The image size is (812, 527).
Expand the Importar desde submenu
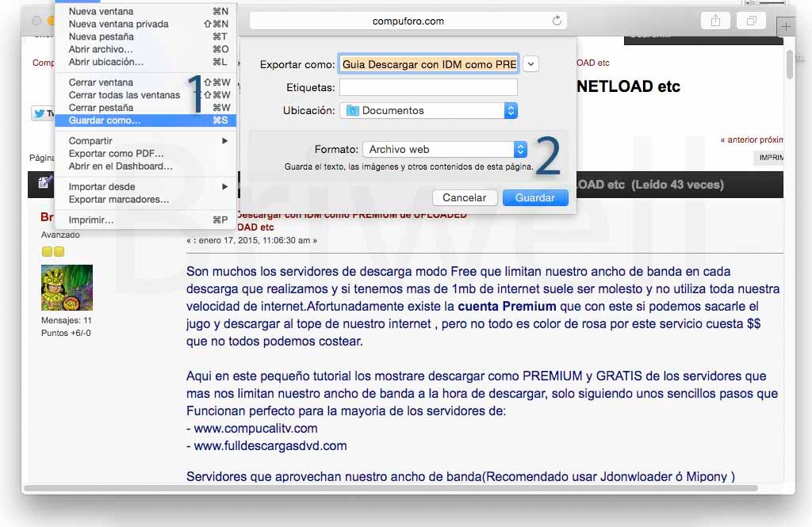[x=147, y=186]
